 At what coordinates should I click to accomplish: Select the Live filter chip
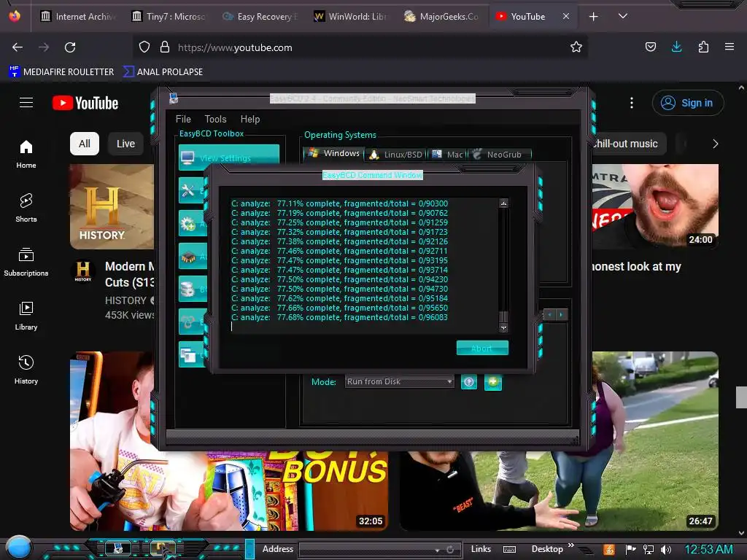coord(125,144)
